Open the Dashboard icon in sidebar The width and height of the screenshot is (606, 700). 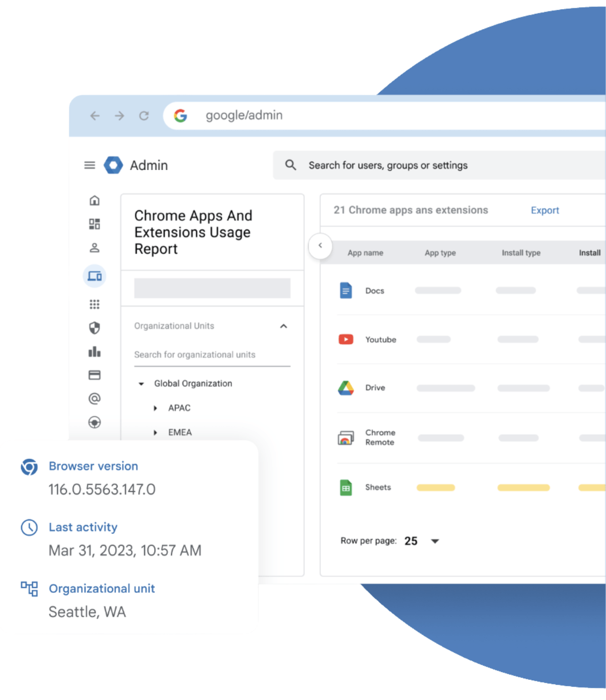click(94, 224)
